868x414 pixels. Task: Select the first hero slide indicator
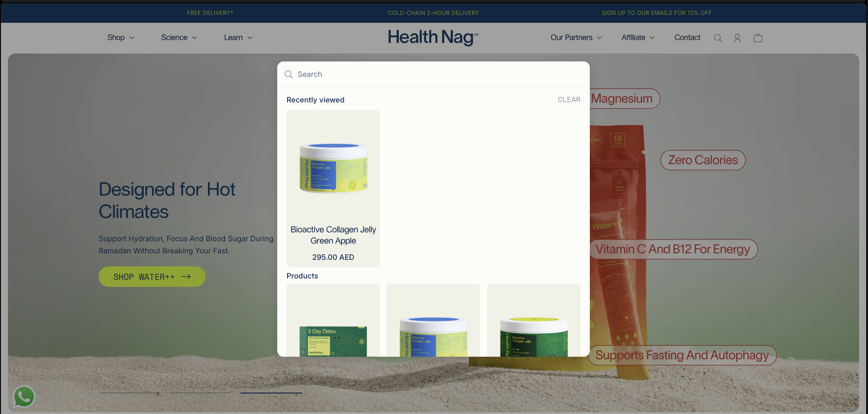tap(129, 393)
